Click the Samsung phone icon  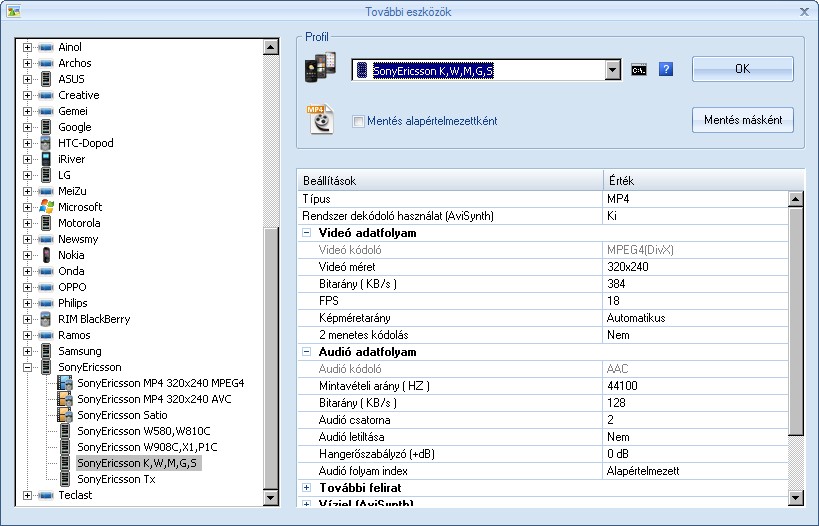tap(46, 351)
